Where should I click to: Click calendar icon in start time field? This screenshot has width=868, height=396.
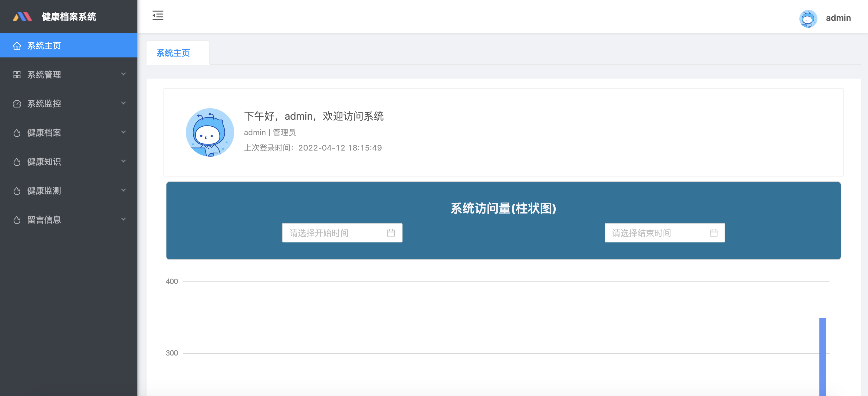[x=391, y=233]
